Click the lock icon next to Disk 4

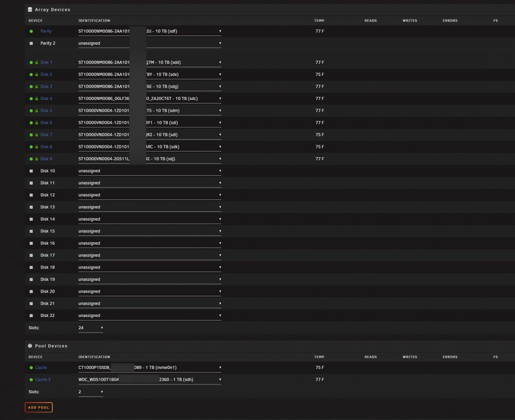pyautogui.click(x=37, y=98)
